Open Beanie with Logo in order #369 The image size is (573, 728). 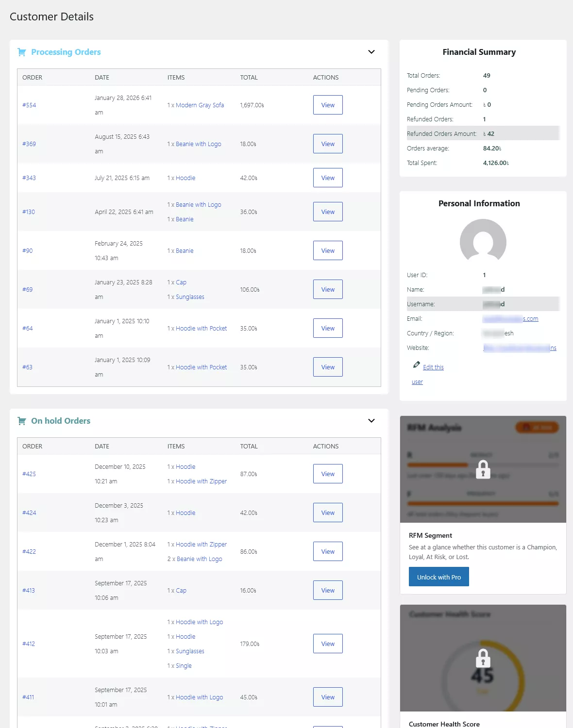[198, 144]
